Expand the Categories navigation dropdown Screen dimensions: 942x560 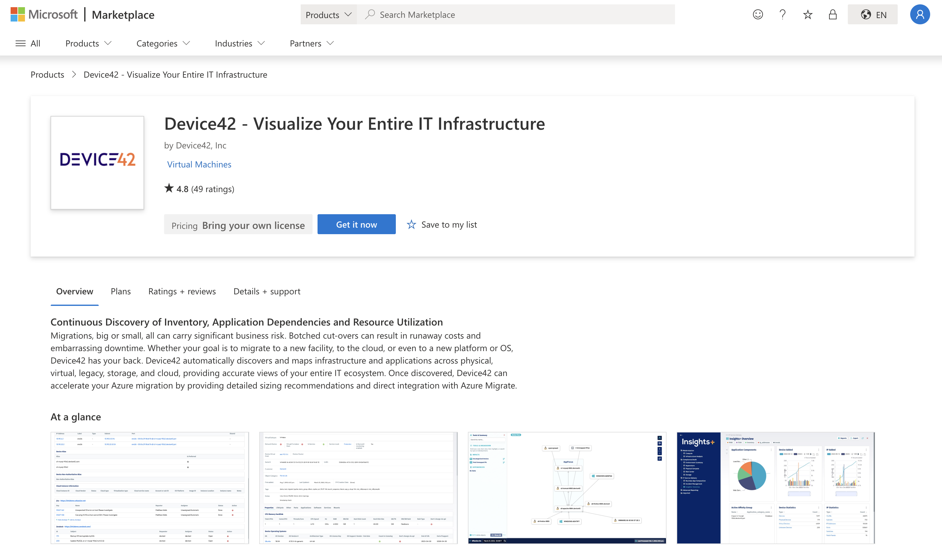(x=163, y=43)
